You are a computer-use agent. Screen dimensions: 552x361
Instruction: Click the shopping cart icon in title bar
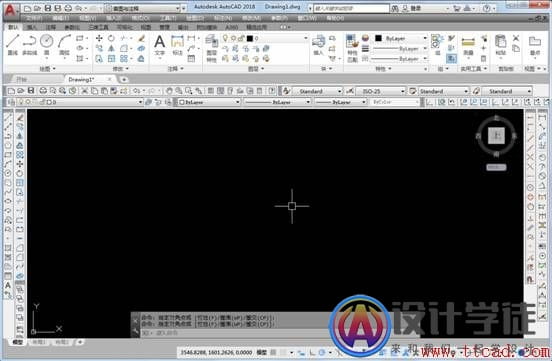(x=457, y=8)
